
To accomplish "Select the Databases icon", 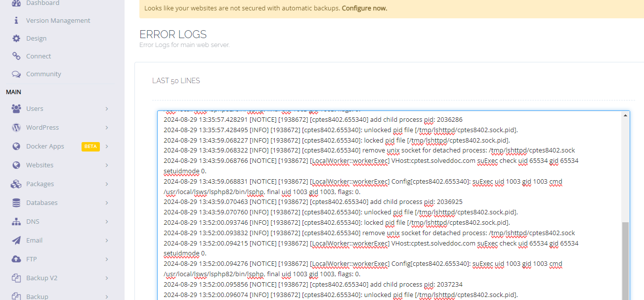I will tap(15, 202).
